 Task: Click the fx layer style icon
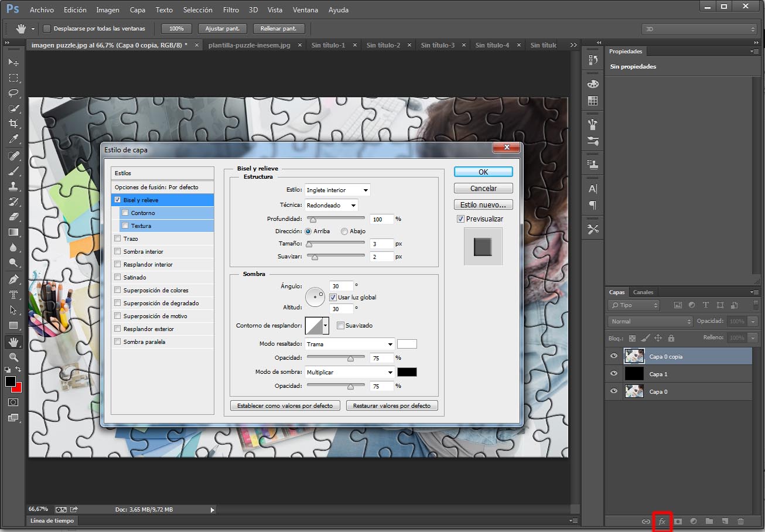coord(662,521)
